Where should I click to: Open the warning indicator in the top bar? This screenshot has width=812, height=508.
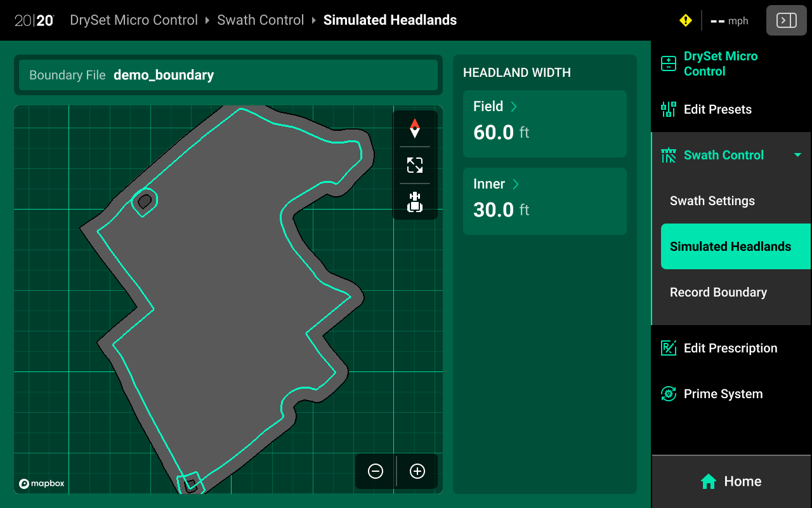(685, 20)
